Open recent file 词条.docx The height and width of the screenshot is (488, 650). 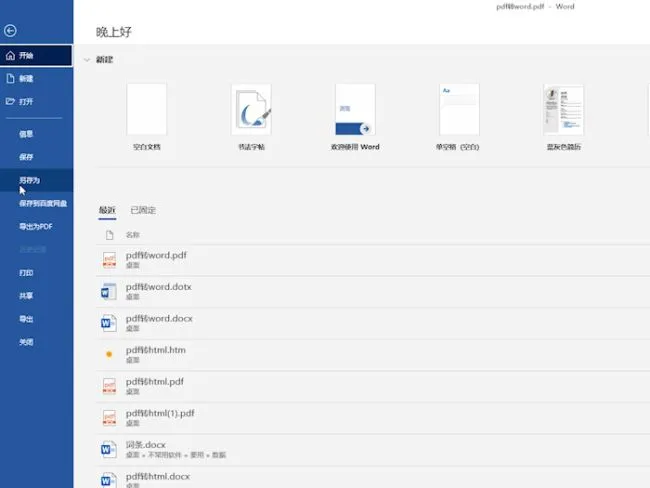(x=373, y=449)
